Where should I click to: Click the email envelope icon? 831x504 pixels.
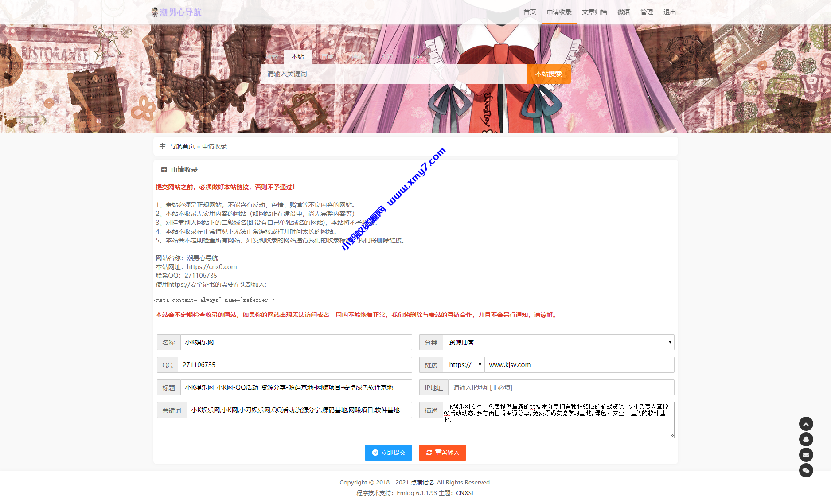[806, 455]
